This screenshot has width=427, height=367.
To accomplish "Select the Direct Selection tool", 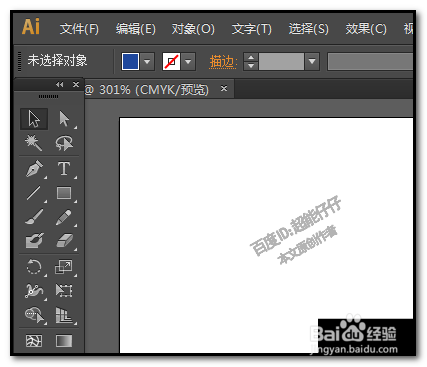I will pos(64,119).
